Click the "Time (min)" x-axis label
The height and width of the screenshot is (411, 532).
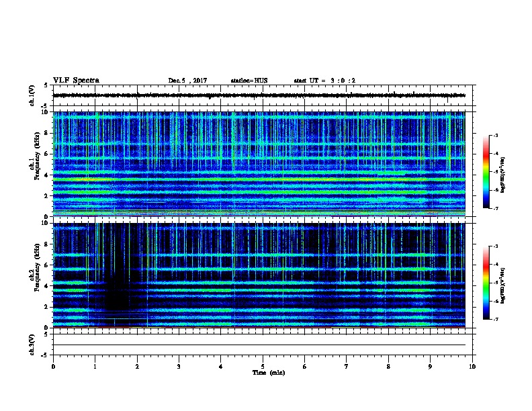pos(269,373)
